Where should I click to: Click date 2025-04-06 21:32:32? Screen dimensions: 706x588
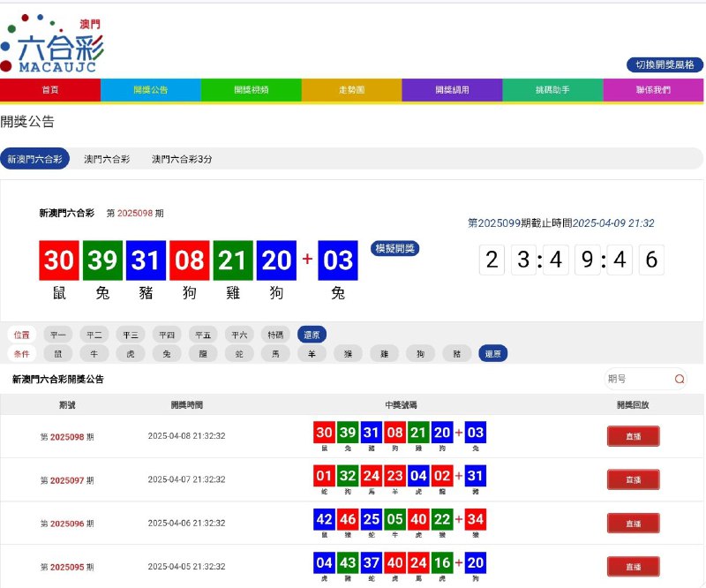click(186, 523)
